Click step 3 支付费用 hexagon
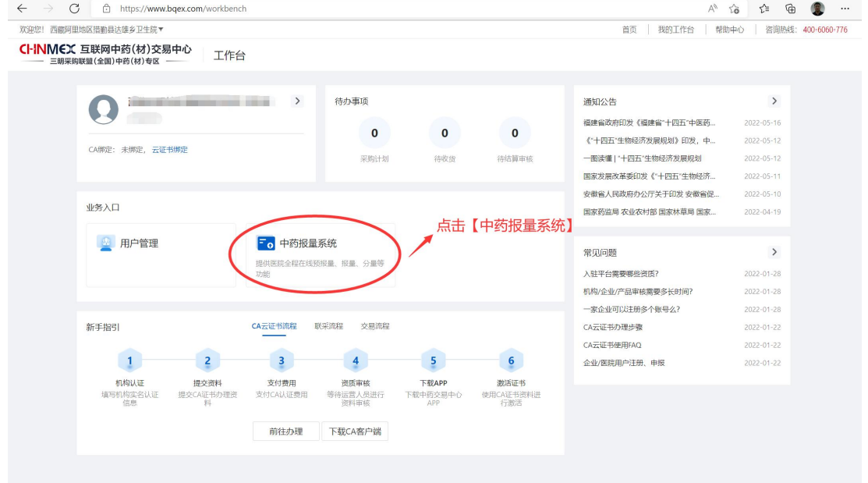The image size is (868, 483). 282,360
